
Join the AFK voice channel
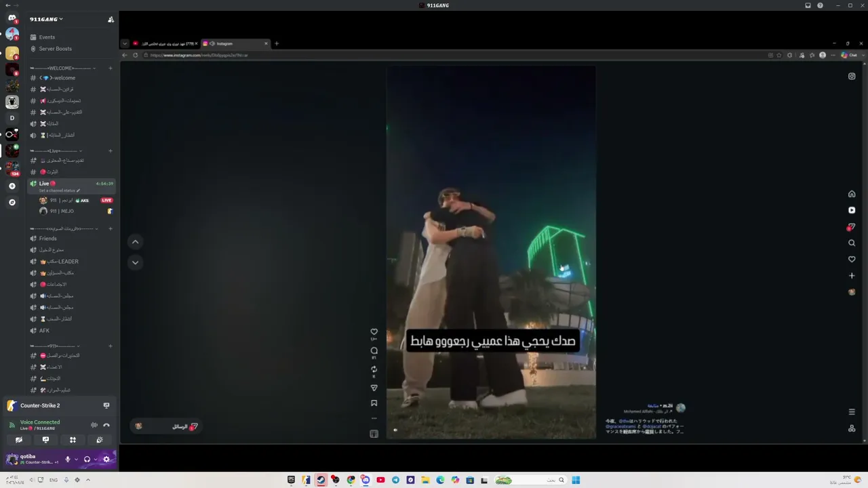coord(71,331)
